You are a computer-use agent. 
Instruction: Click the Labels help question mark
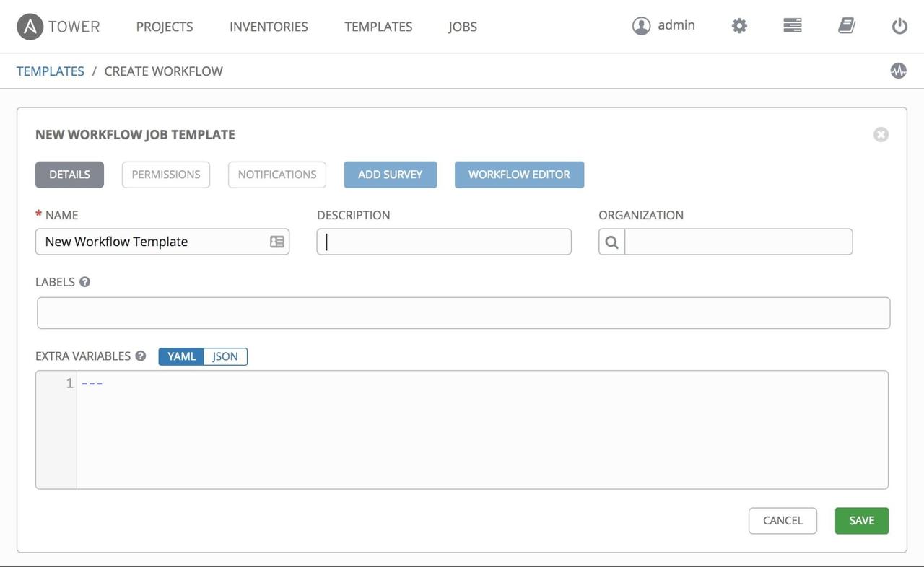pos(84,281)
